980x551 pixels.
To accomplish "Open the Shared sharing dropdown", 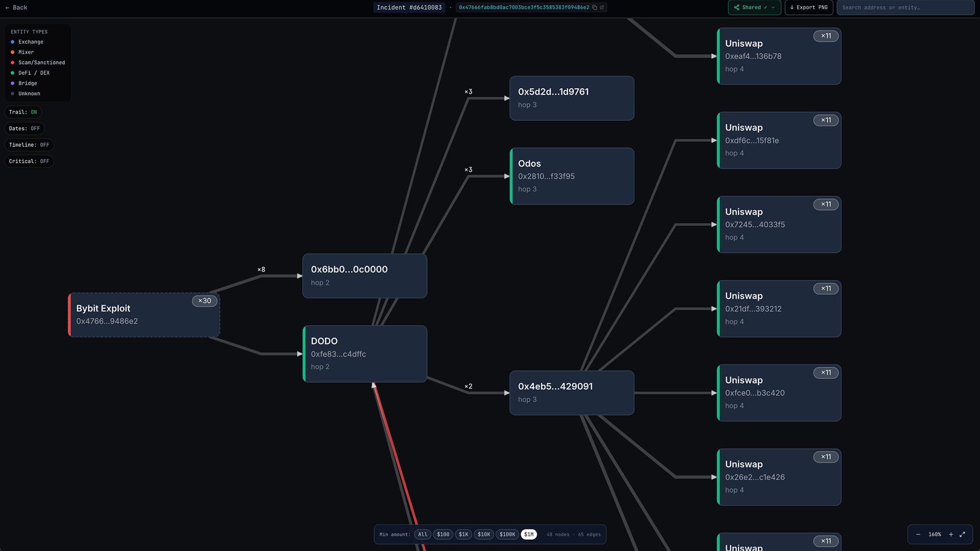I will click(773, 8).
